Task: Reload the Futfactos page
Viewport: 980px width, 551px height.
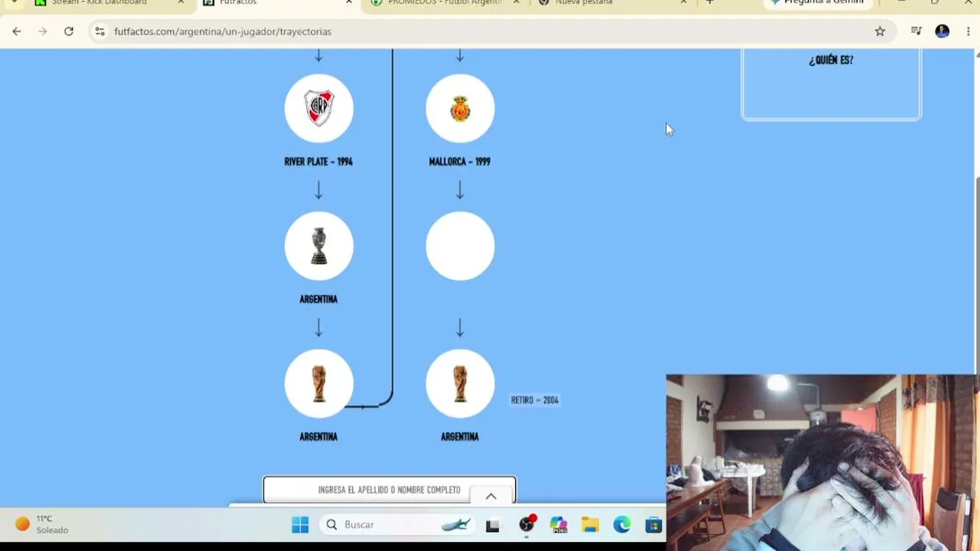Action: [x=69, y=31]
